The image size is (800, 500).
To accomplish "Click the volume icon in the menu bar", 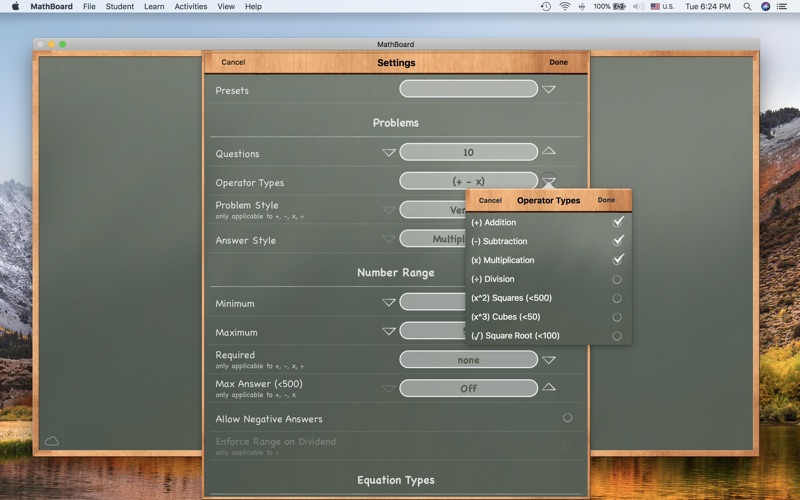I will 638,7.
